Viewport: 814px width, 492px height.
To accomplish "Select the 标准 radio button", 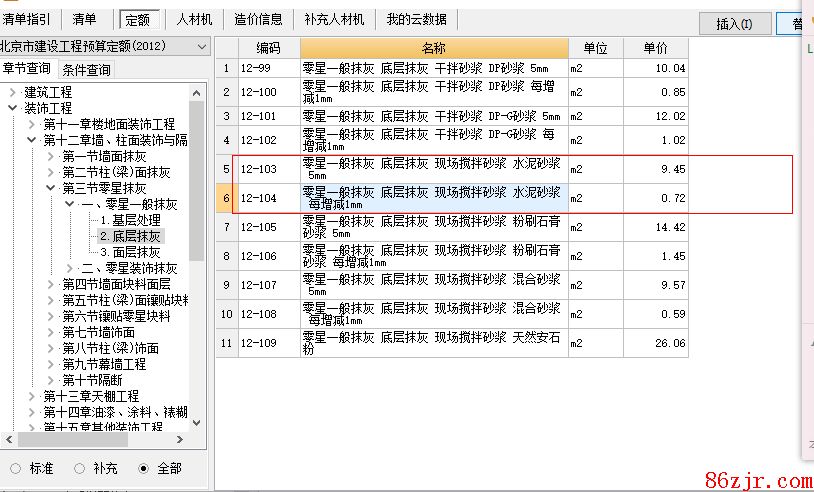I will (15, 468).
